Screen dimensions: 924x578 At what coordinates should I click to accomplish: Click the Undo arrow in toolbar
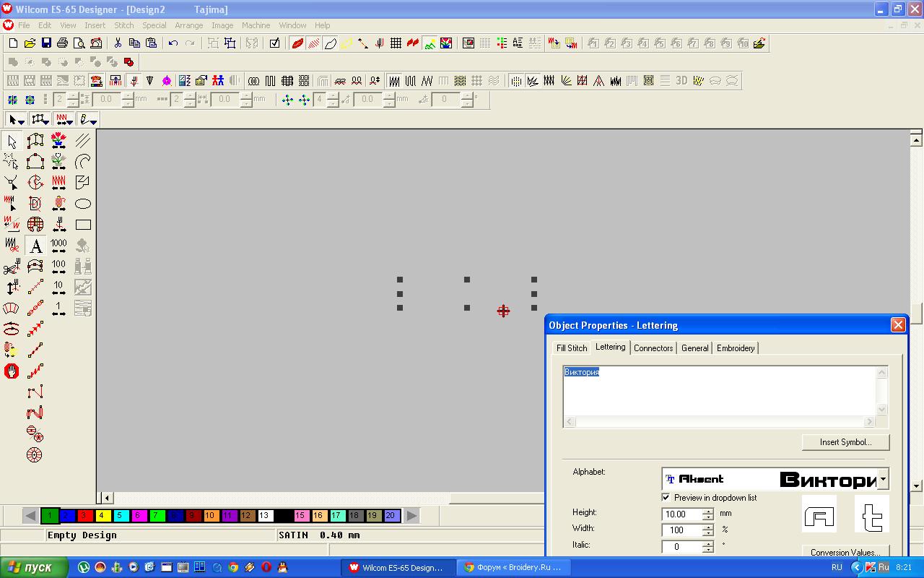[173, 43]
